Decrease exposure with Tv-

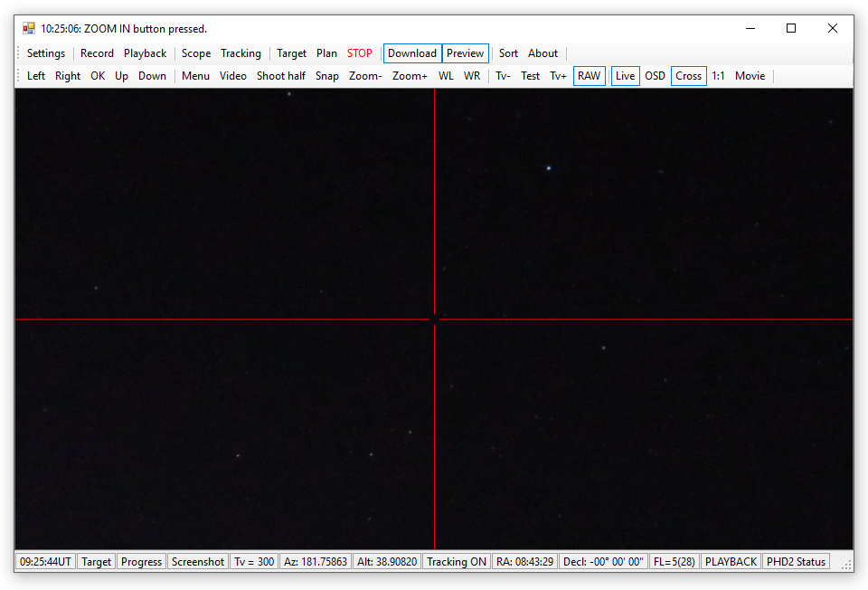503,76
